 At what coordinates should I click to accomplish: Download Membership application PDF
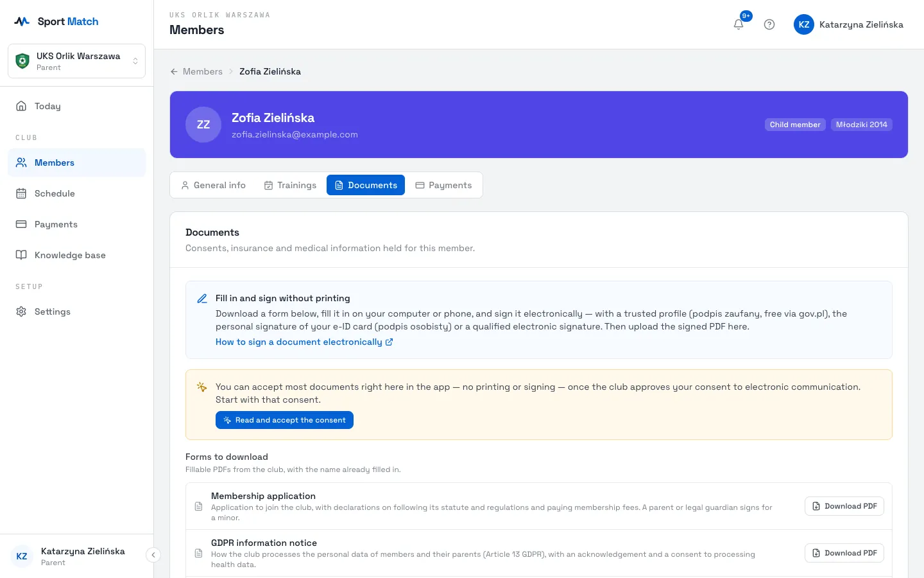[x=844, y=506]
